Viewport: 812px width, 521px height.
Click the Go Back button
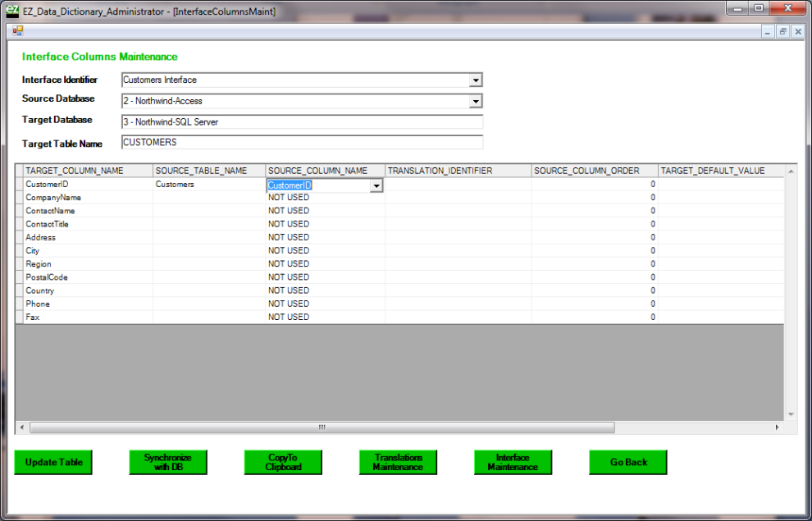pos(628,462)
